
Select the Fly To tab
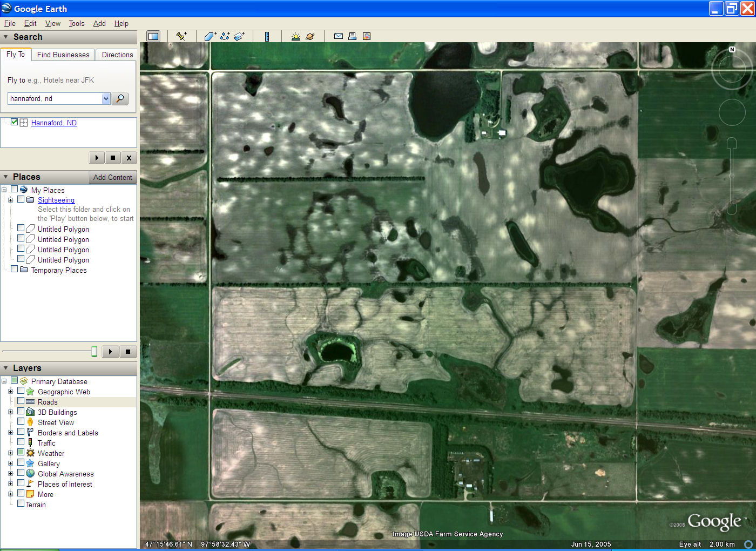click(16, 54)
